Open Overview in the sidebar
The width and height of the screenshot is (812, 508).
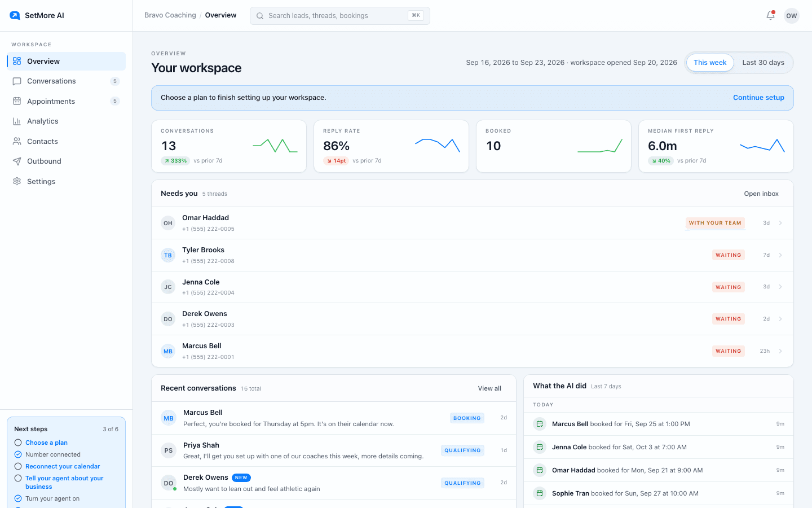[67, 61]
